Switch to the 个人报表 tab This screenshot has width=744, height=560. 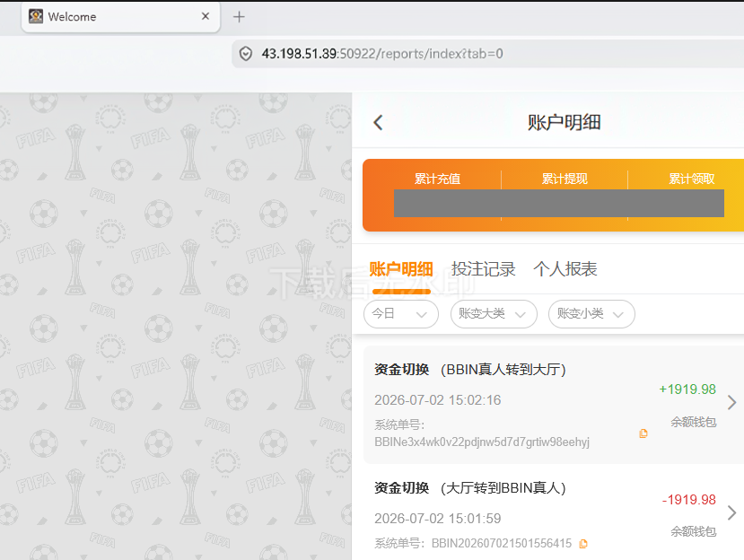point(565,269)
